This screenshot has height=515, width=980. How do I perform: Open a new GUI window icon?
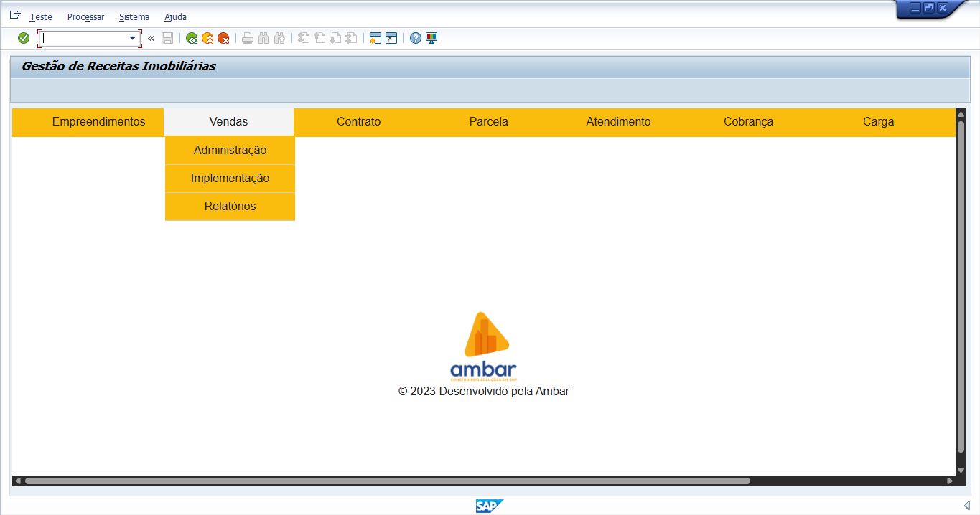[375, 38]
